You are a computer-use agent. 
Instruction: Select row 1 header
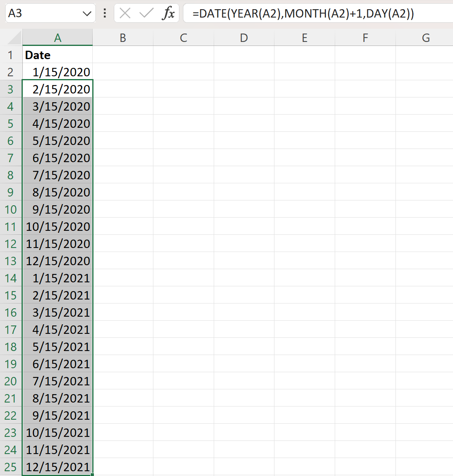tap(11, 55)
